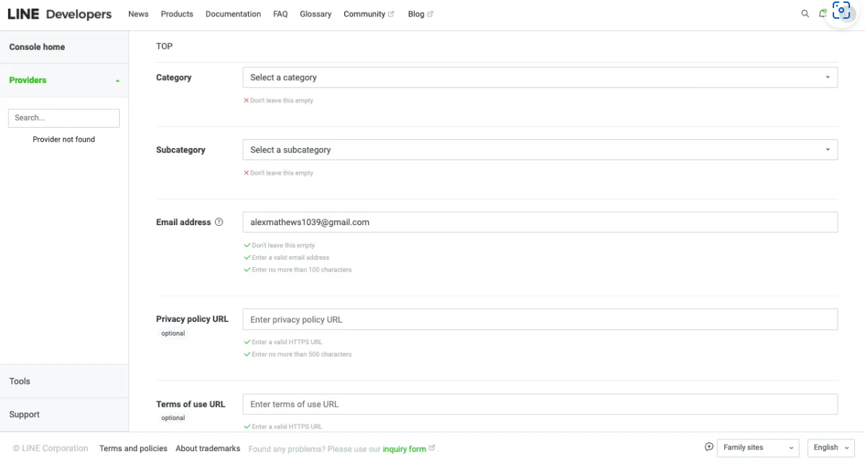Focus the Terms of use URL field
The height and width of the screenshot is (472, 868).
point(540,404)
